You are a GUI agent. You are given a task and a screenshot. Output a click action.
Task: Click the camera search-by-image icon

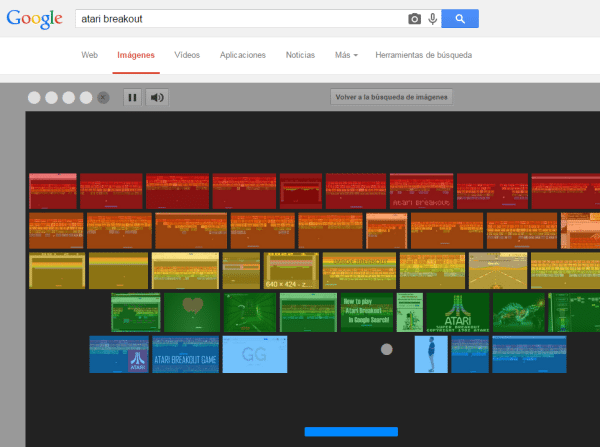click(x=414, y=18)
